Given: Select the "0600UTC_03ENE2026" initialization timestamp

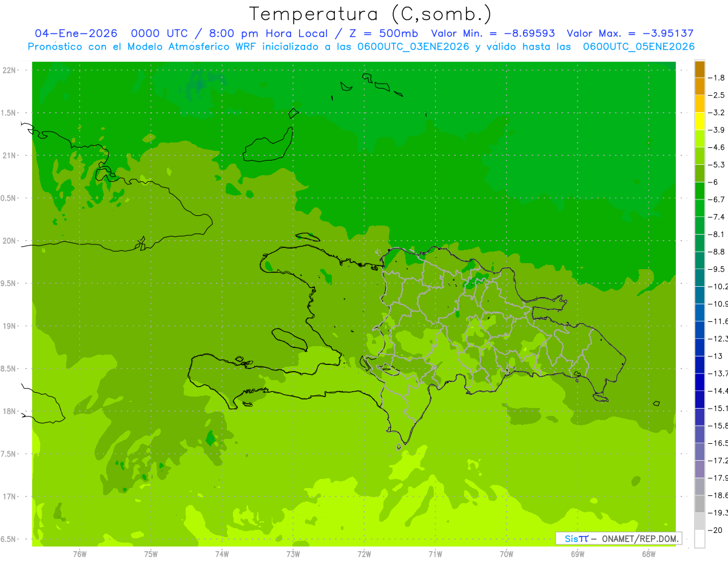Looking at the screenshot, I should pos(413,47).
